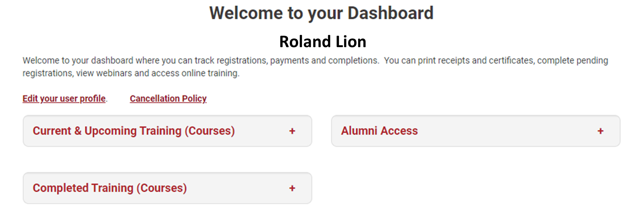Click "(Courses)" in Current & Upcoming Training
Image resolution: width=644 pixels, height=223 pixels.
coord(210,131)
